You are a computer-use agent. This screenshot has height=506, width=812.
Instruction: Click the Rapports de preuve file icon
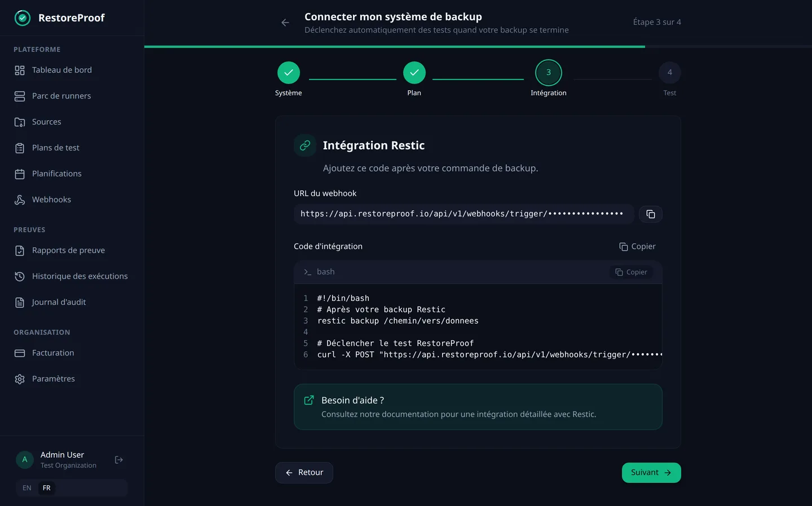click(x=20, y=251)
